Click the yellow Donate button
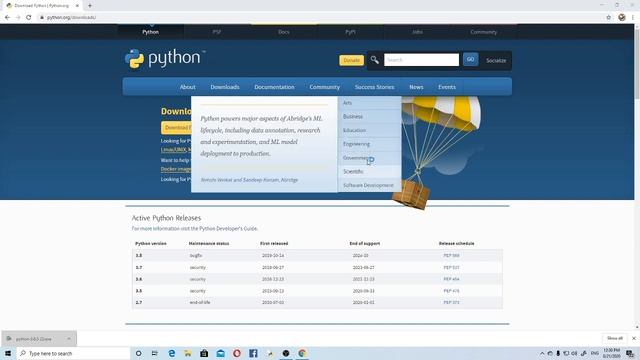Screen dimensions: 640x360 pos(351,60)
